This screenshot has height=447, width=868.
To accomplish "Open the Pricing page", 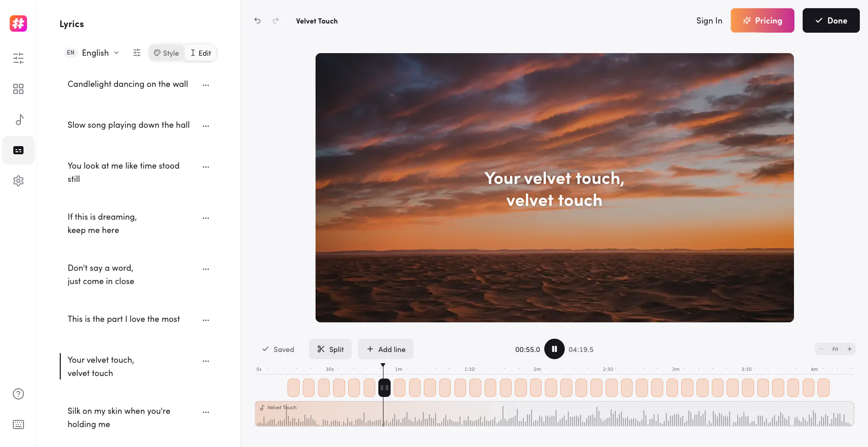I will coord(762,20).
